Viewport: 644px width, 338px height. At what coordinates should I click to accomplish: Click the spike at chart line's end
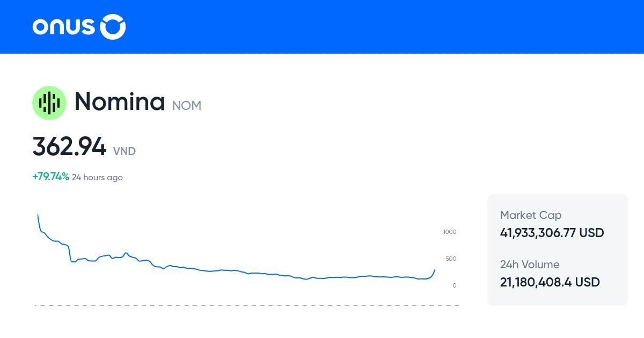click(x=434, y=271)
